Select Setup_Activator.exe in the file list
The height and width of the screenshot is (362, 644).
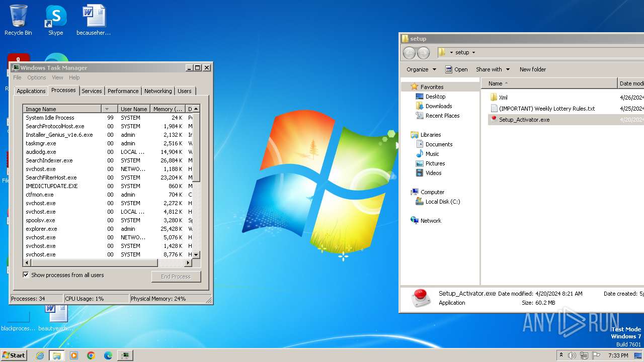[x=524, y=120]
